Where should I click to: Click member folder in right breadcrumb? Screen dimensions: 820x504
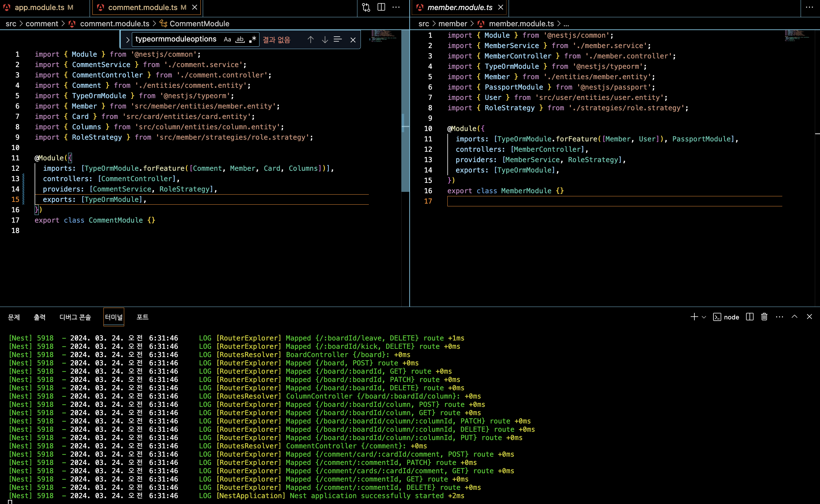tap(453, 24)
